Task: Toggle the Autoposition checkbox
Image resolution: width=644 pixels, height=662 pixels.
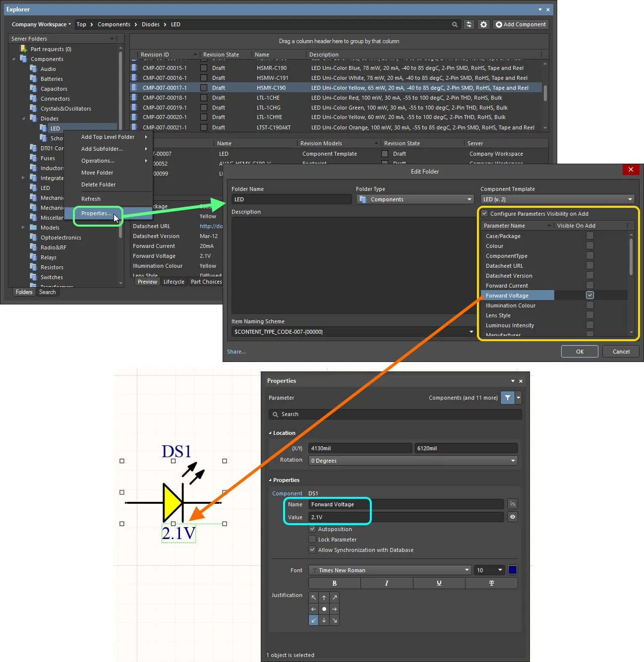Action: click(312, 529)
